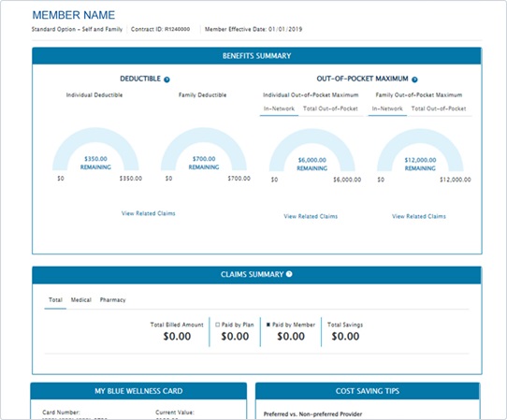
Task: Select Individual Total Out-of-Pocket tab
Action: coord(330,109)
